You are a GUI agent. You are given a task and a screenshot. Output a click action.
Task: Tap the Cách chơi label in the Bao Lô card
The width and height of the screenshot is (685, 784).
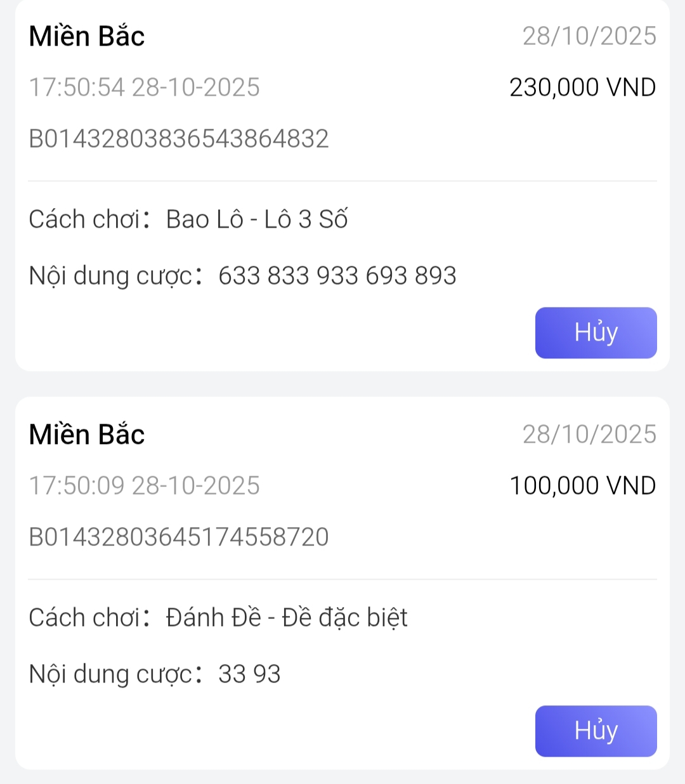pos(84,219)
